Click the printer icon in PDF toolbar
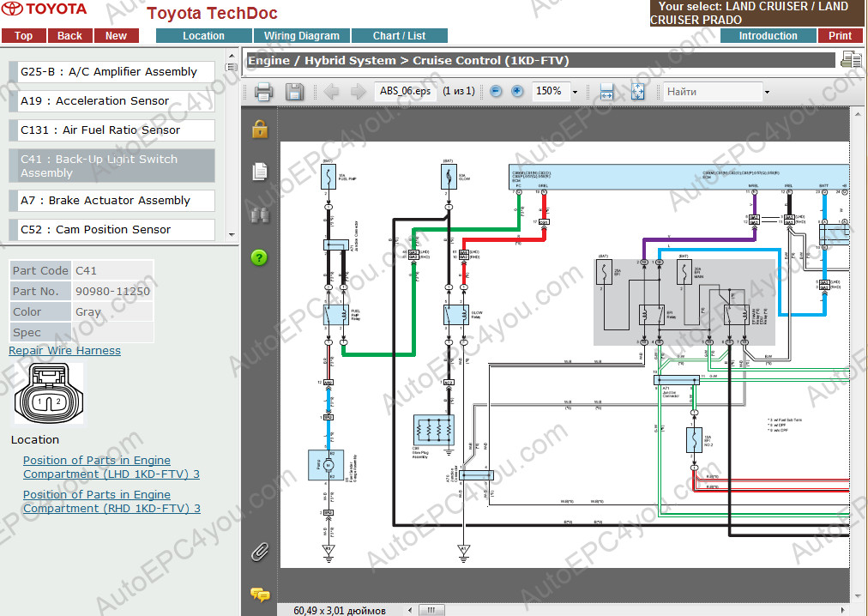The width and height of the screenshot is (868, 616). [263, 92]
